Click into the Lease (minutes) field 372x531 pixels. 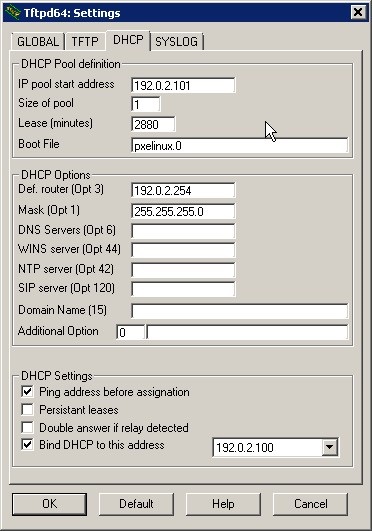pos(153,124)
